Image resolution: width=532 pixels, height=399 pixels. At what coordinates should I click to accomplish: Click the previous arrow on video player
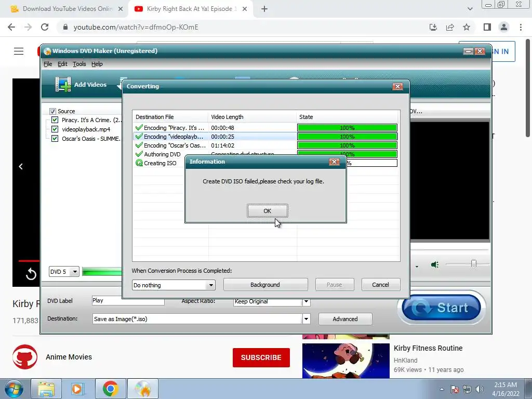21,167
